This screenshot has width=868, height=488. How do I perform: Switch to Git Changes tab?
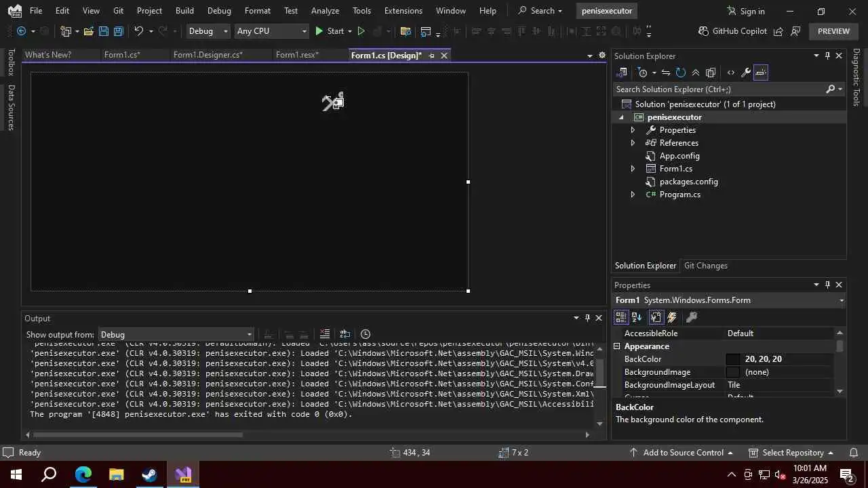[x=705, y=266]
